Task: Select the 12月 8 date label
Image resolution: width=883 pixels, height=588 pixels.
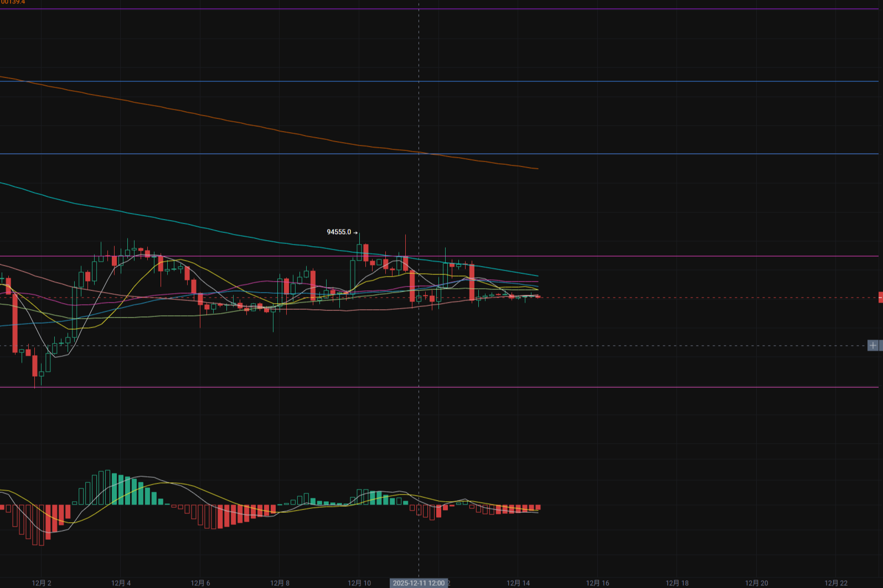Action: point(280,583)
